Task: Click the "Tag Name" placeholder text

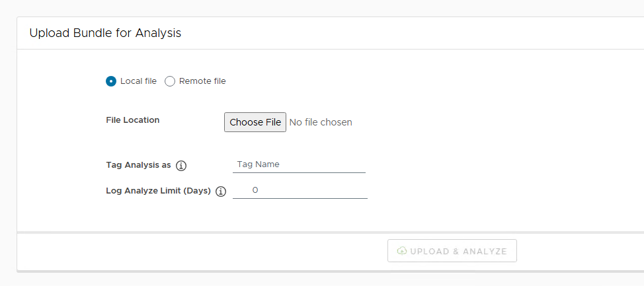Action: click(258, 164)
